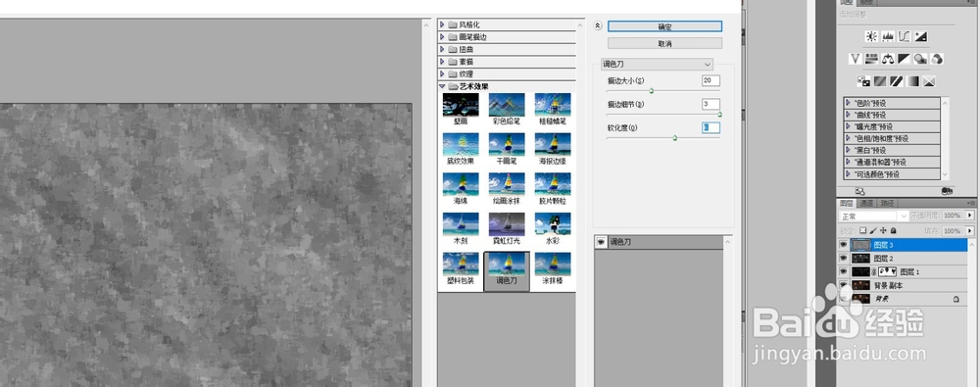Screen dimensions: 980x387
Task: Open the opacity 100% flyout arrow
Action: click(970, 216)
